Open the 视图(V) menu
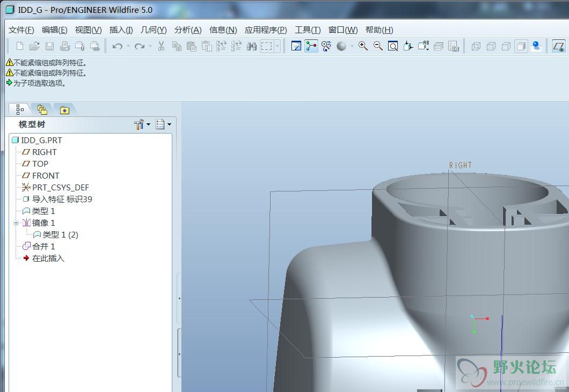The width and height of the screenshot is (569, 392). (88, 29)
